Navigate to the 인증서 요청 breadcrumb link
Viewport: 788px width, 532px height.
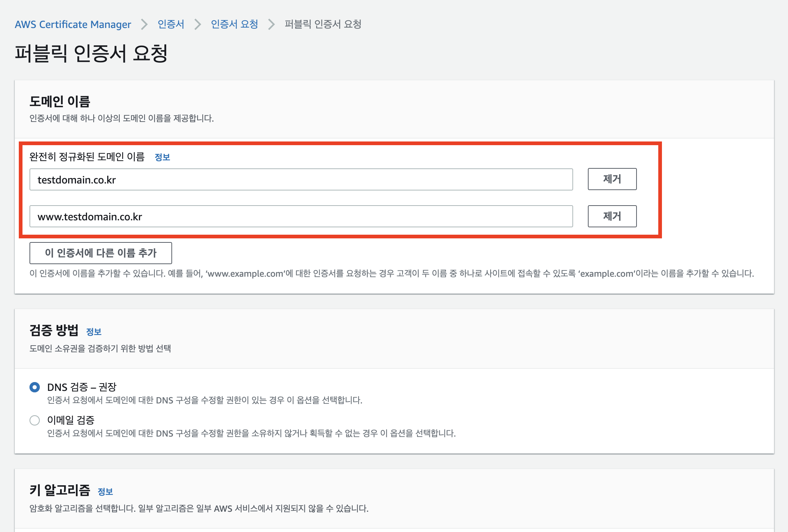[234, 24]
